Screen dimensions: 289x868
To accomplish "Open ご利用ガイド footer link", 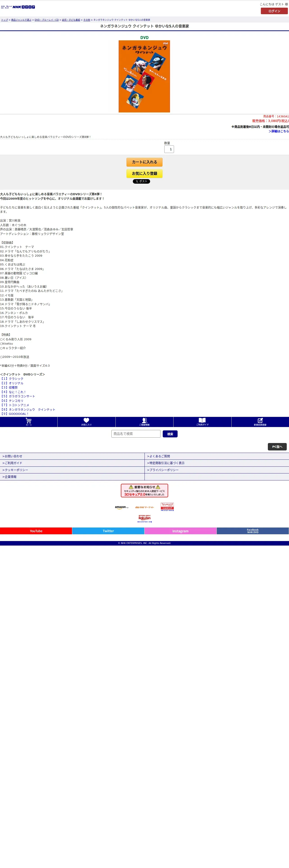I will (72, 463).
